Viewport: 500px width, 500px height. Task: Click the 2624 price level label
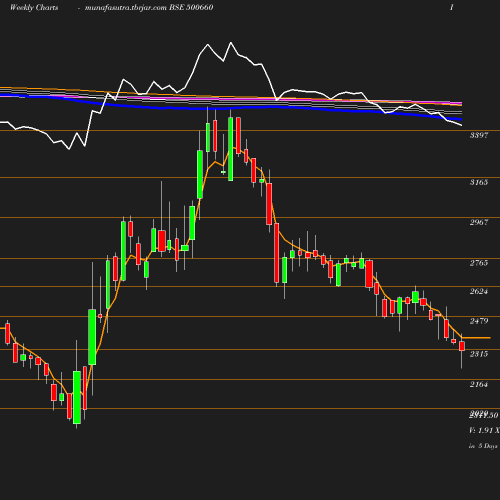click(479, 291)
